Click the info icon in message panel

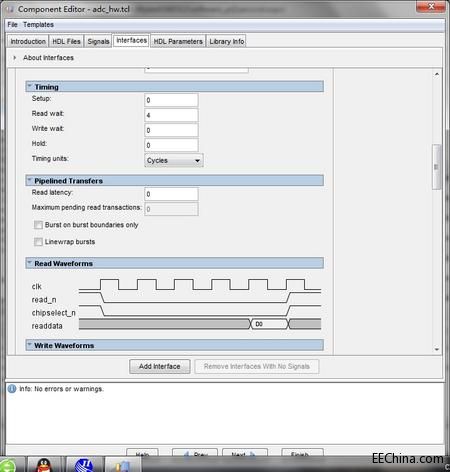point(12,389)
